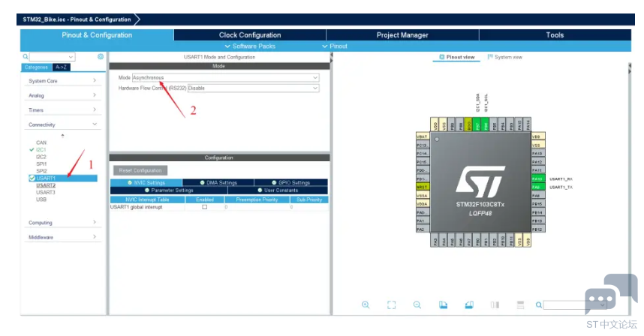Screen dimensions: 644x336
Task: Select the PB12 pin
Action: [x=538, y=229]
